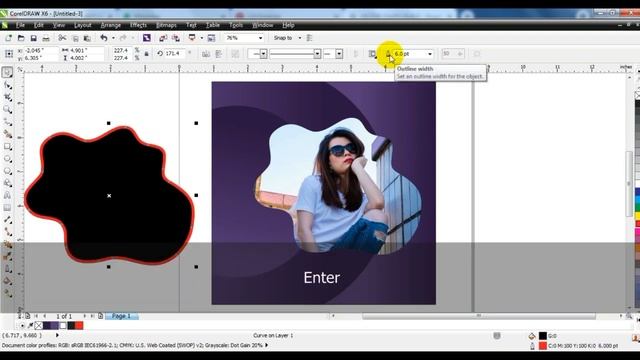Click the Export icon
The height and width of the screenshot is (360, 640).
(x=176, y=38)
